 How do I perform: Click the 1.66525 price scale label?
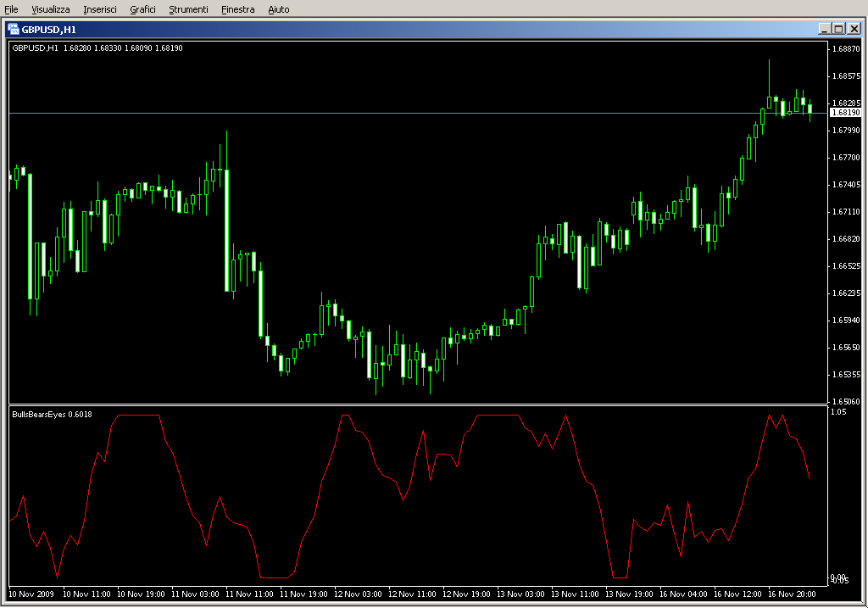coord(847,265)
